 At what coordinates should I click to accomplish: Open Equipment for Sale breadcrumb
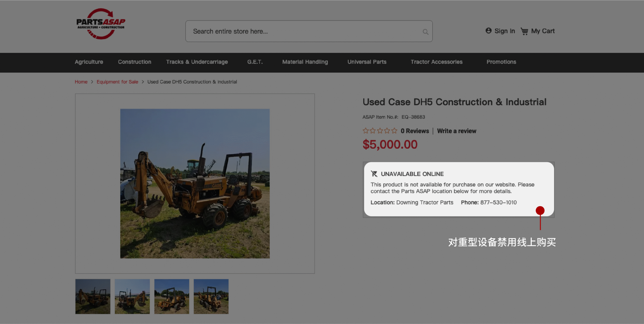coord(117,82)
